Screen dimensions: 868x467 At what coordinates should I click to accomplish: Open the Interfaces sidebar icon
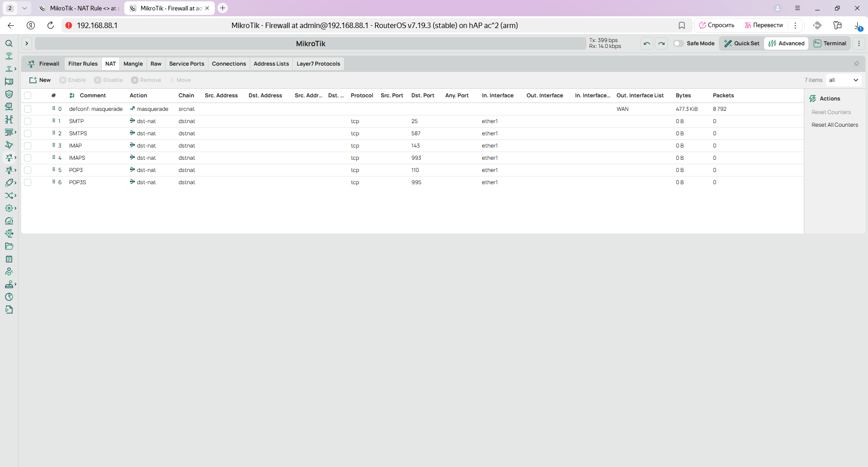coord(9,81)
